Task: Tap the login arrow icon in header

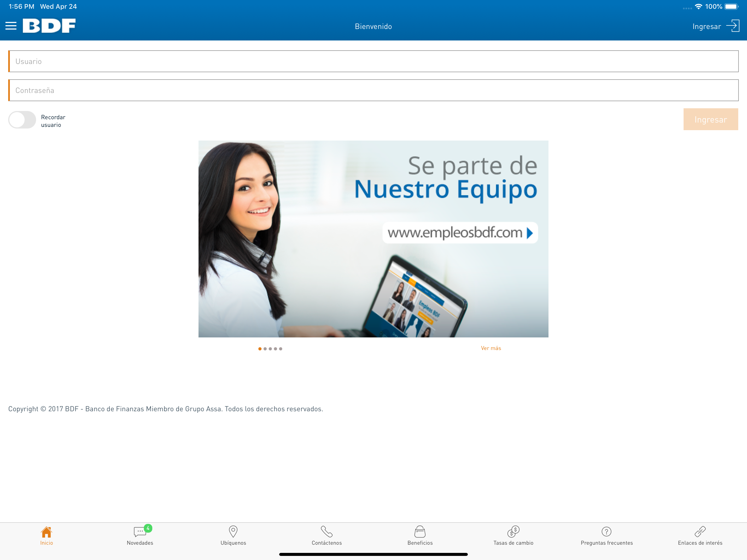Action: click(x=733, y=26)
